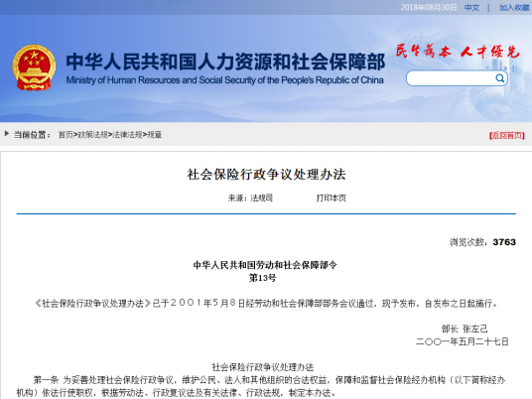The width and height of the screenshot is (532, 399).
Task: Click the order number 第13号
Action: tap(263, 278)
